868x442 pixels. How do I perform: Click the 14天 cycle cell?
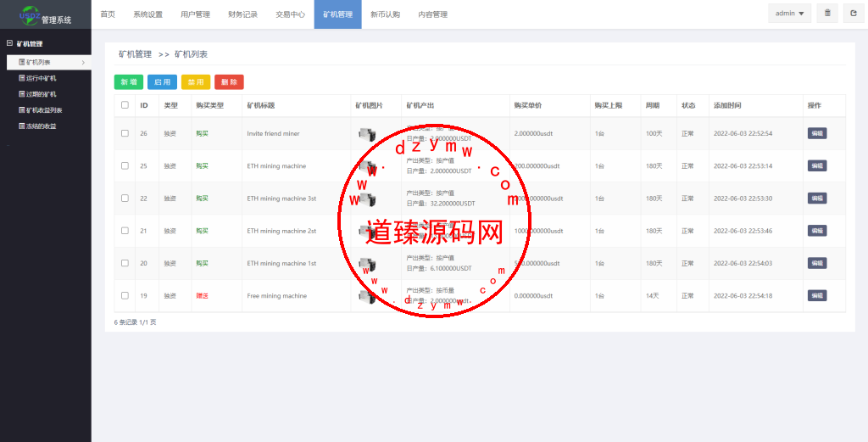click(653, 296)
